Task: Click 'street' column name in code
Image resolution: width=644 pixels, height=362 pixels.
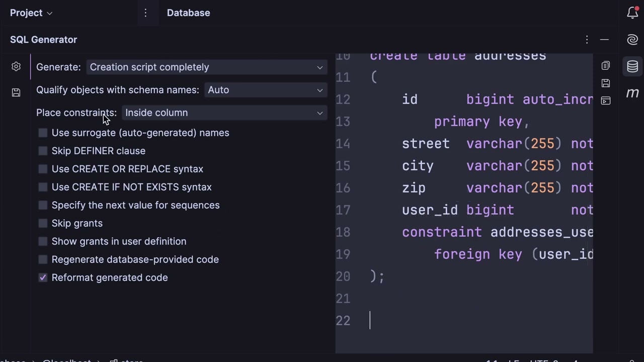Action: [426, 144]
